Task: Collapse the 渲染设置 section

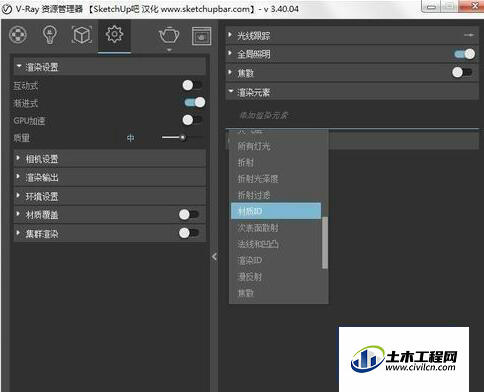Action: click(x=110, y=67)
